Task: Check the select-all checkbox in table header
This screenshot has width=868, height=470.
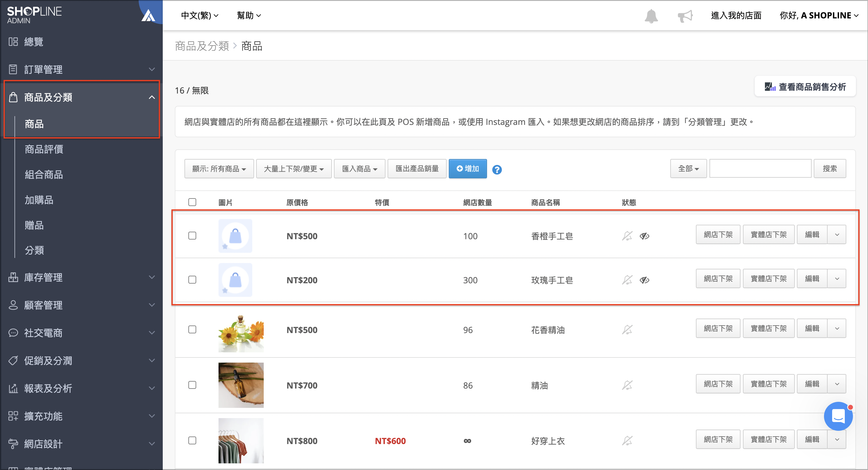Action: point(192,202)
